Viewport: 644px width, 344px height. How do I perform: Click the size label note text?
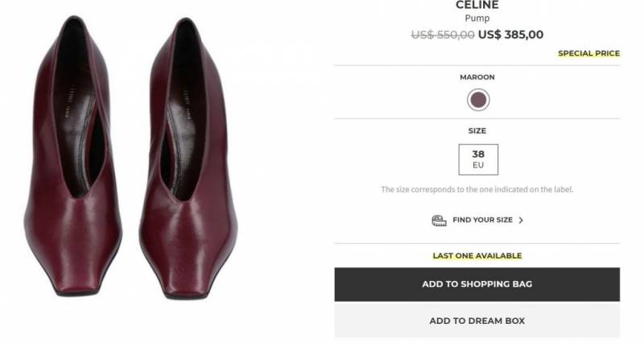tap(477, 190)
